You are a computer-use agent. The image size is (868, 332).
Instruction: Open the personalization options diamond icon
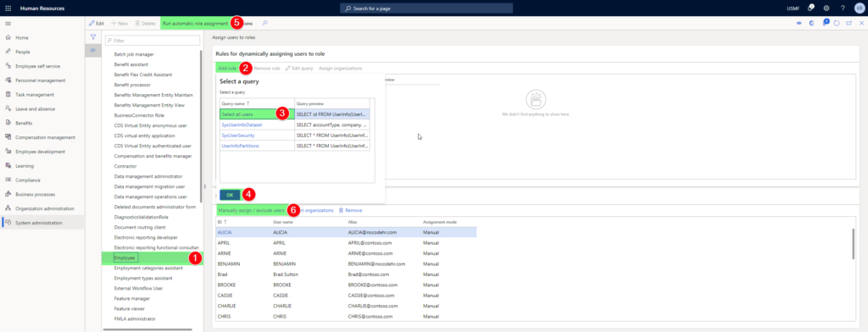click(x=798, y=23)
